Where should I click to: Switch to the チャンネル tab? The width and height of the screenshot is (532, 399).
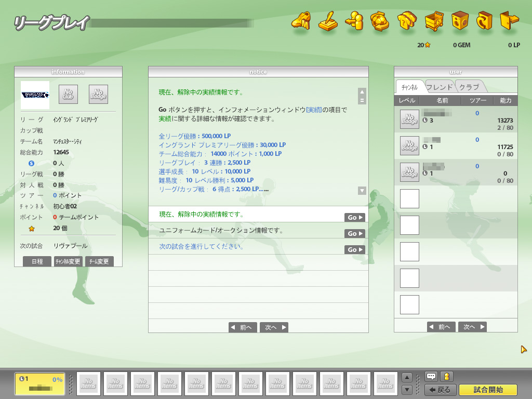(x=409, y=87)
